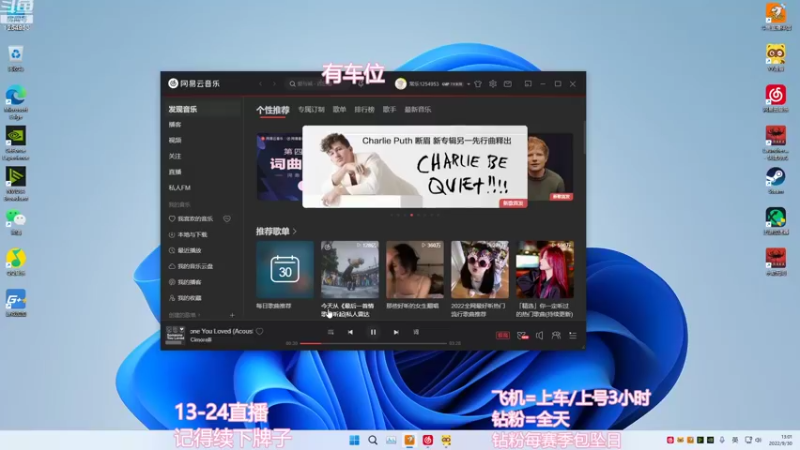Open the skateboarder private radar playlist cover
Image resolution: width=800 pixels, height=450 pixels.
[349, 269]
